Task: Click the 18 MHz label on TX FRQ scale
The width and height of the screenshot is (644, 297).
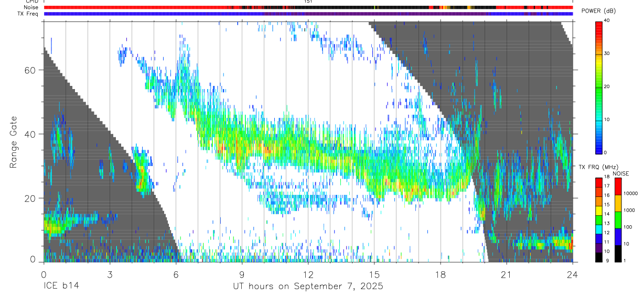Action: [x=607, y=177]
